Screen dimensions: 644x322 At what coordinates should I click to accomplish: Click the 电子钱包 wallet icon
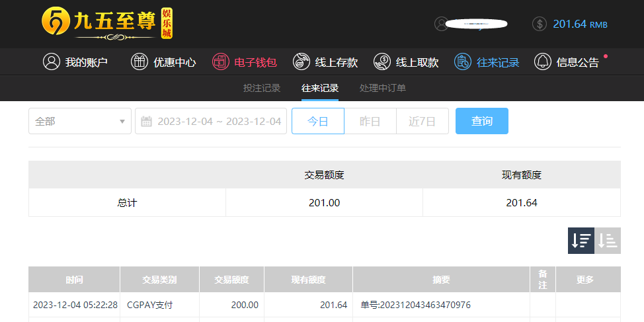[x=221, y=61]
